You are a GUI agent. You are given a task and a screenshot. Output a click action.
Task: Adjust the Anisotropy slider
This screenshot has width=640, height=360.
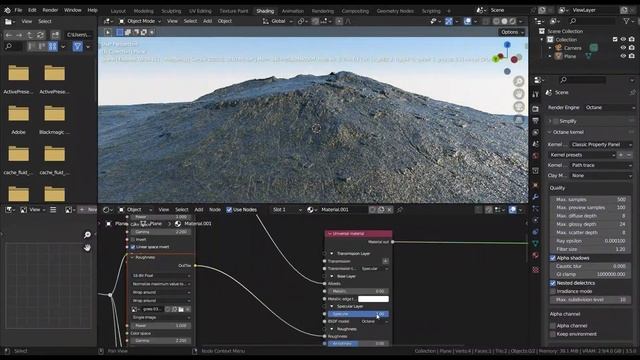click(358, 343)
